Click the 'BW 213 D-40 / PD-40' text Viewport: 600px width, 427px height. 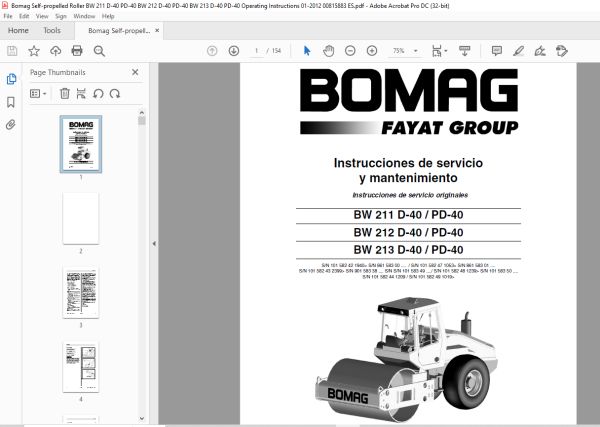coord(408,250)
